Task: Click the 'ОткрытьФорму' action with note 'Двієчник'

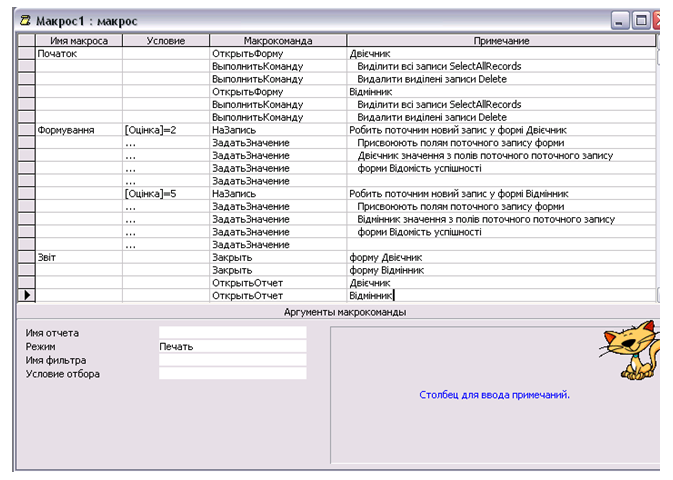Action: pos(278,54)
